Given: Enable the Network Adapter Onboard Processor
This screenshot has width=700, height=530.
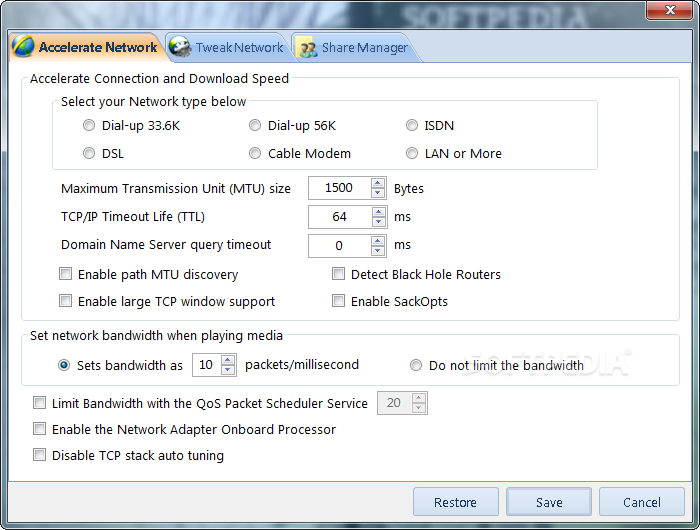Looking at the screenshot, I should point(39,429).
